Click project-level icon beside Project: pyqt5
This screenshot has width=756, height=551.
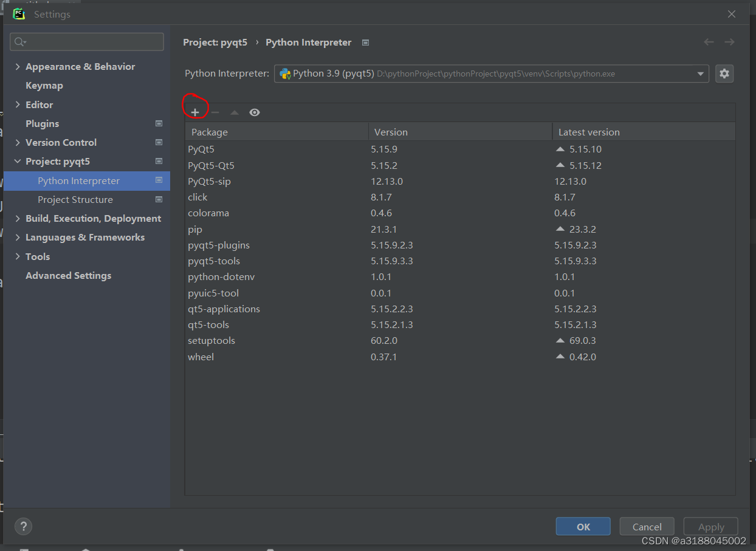coord(159,162)
